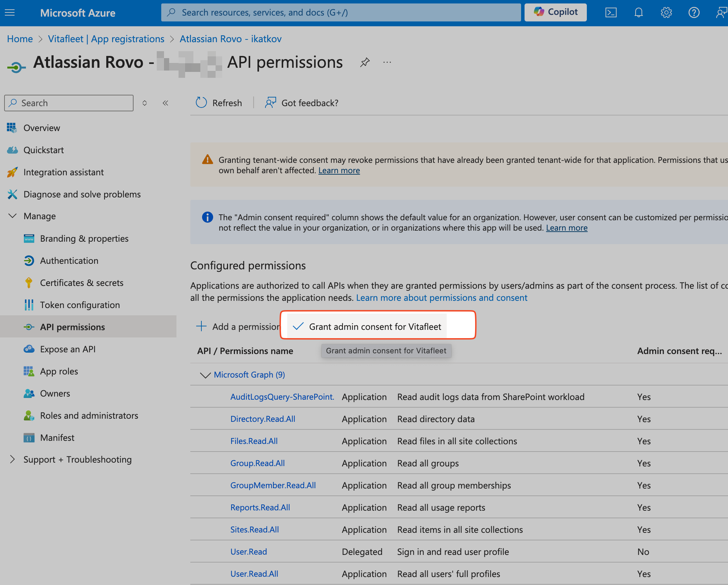Screen dimensions: 728x585
Task: Open Integration assistant
Action: (64, 172)
